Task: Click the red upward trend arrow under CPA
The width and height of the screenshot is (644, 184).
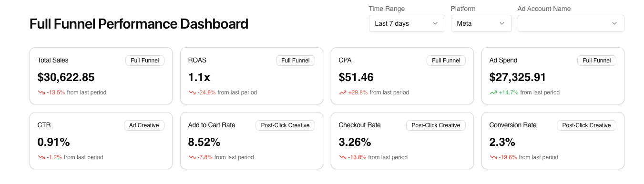Action: pos(343,92)
